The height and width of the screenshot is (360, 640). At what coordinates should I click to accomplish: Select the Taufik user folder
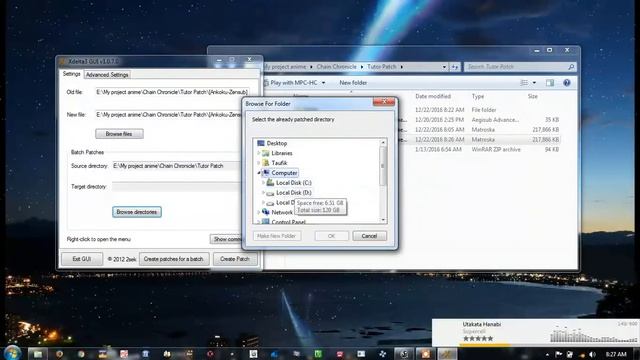279,163
